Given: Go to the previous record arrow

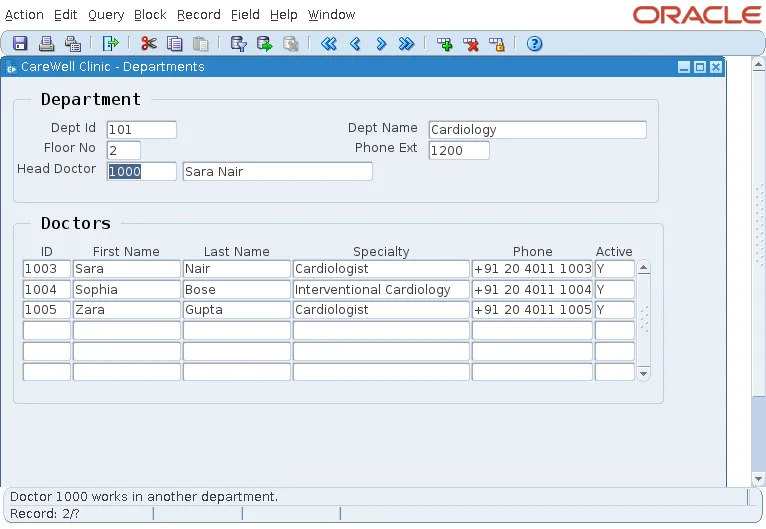Looking at the screenshot, I should pyautogui.click(x=355, y=43).
